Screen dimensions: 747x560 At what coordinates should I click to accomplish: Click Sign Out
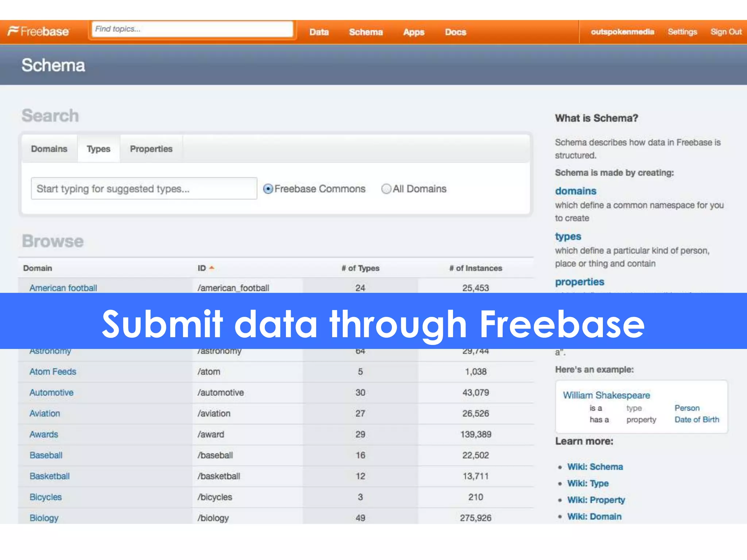726,32
